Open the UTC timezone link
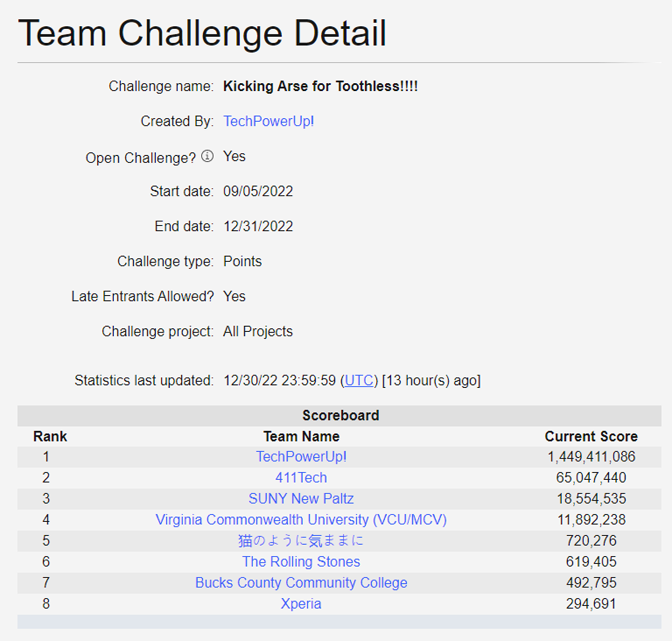This screenshot has height=641, width=672. [359, 380]
